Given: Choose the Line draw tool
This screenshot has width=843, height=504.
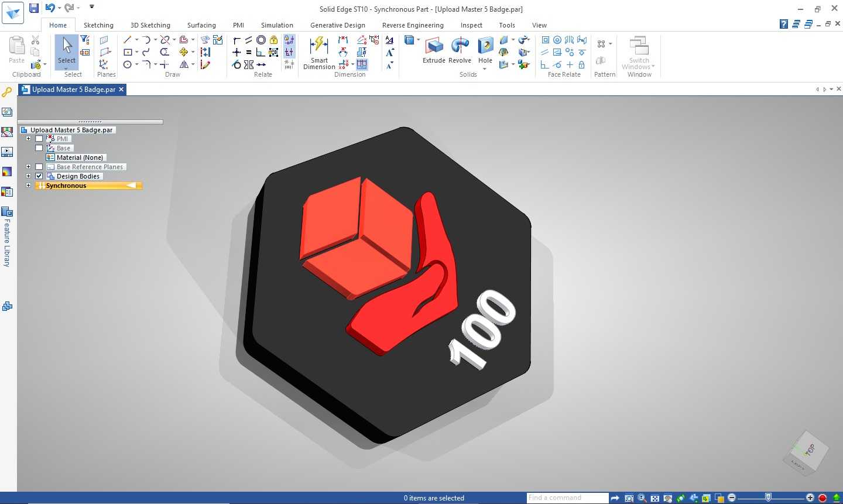Looking at the screenshot, I should point(127,40).
